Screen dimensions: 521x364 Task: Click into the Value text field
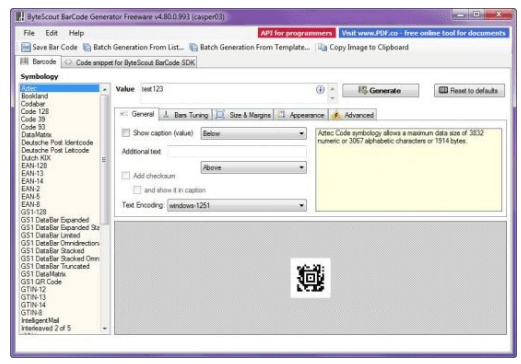pos(227,93)
